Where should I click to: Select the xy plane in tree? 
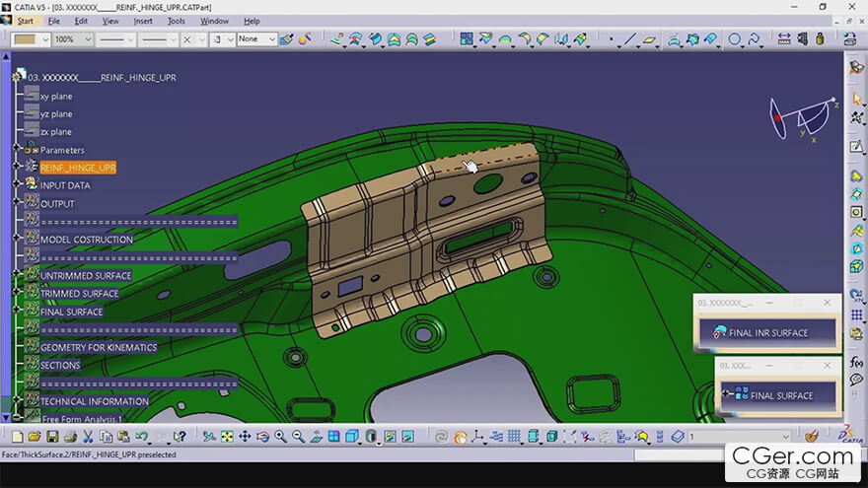(55, 97)
